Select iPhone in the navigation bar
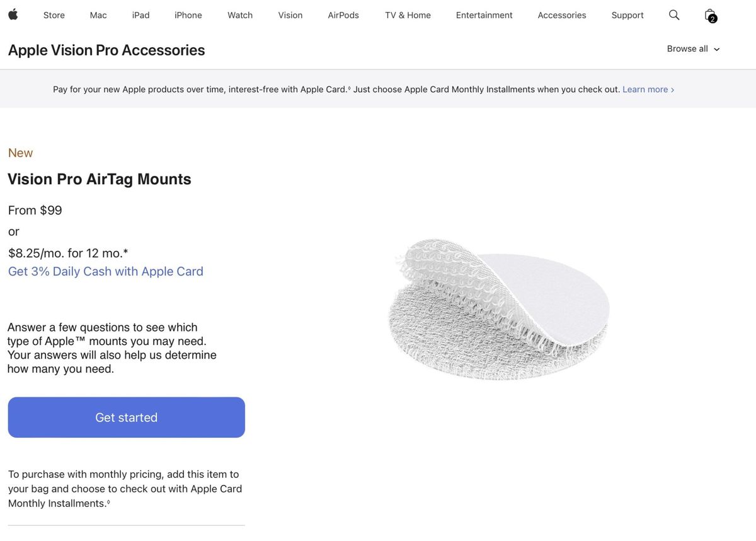 188,15
